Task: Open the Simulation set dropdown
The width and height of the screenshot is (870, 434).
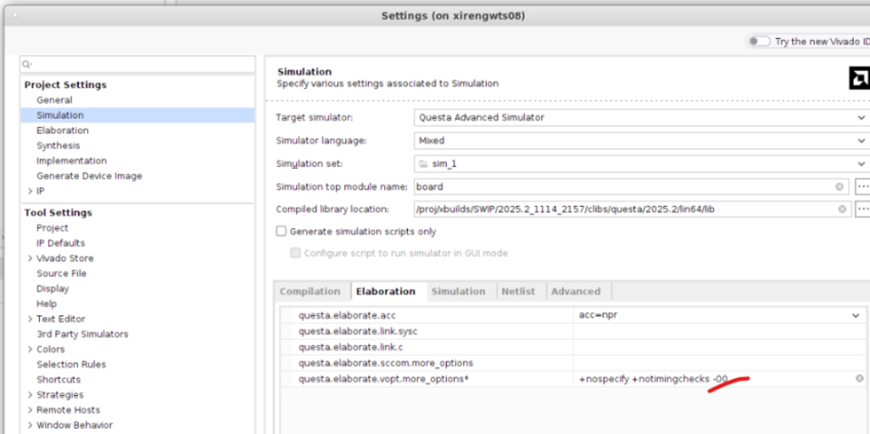Action: [x=861, y=164]
